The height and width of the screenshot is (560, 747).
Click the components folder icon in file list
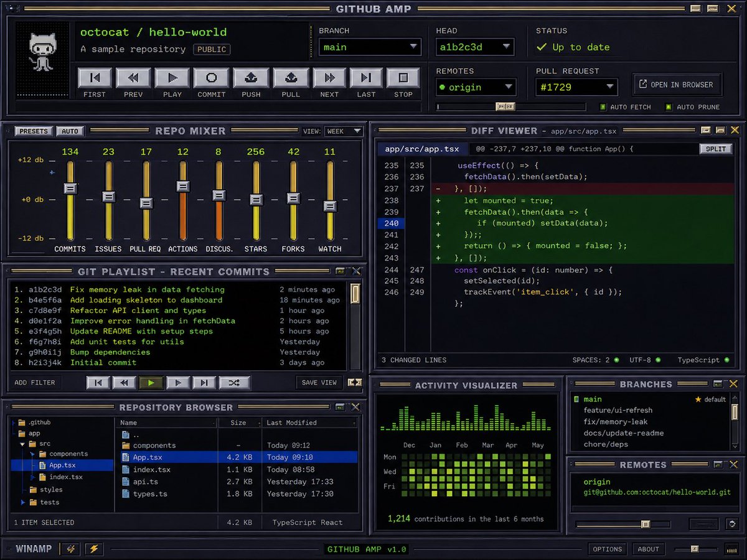(x=126, y=446)
